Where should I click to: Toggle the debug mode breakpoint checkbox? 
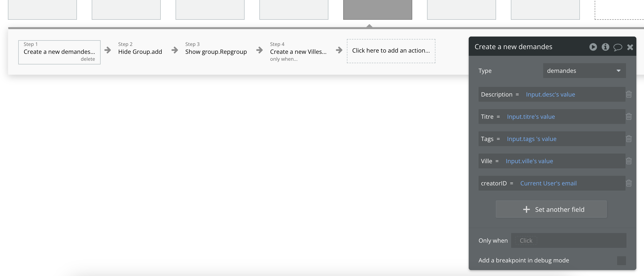tap(621, 260)
